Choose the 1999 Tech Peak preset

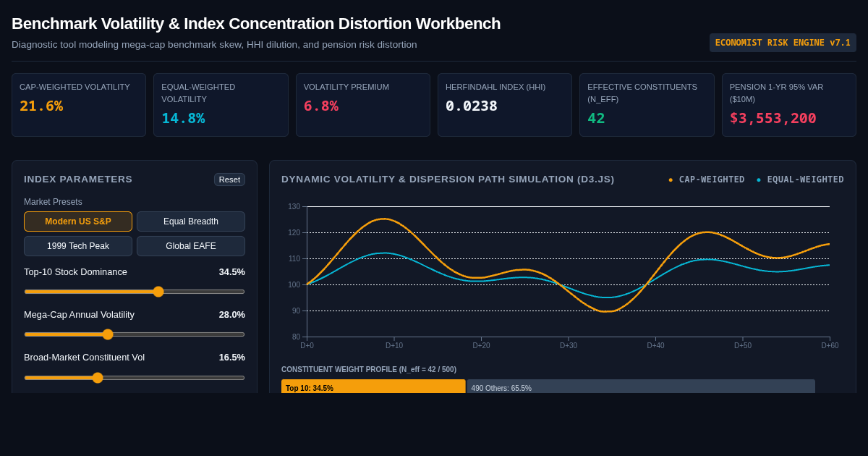(78, 246)
